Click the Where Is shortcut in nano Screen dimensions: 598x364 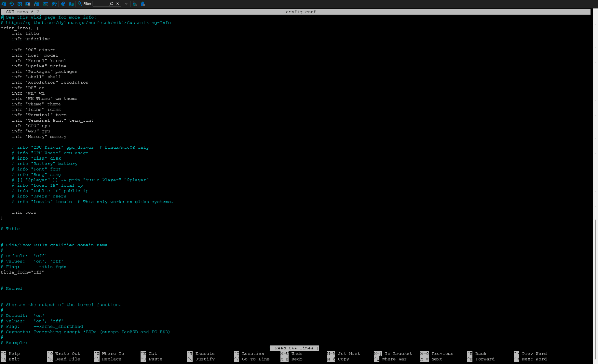click(x=113, y=353)
